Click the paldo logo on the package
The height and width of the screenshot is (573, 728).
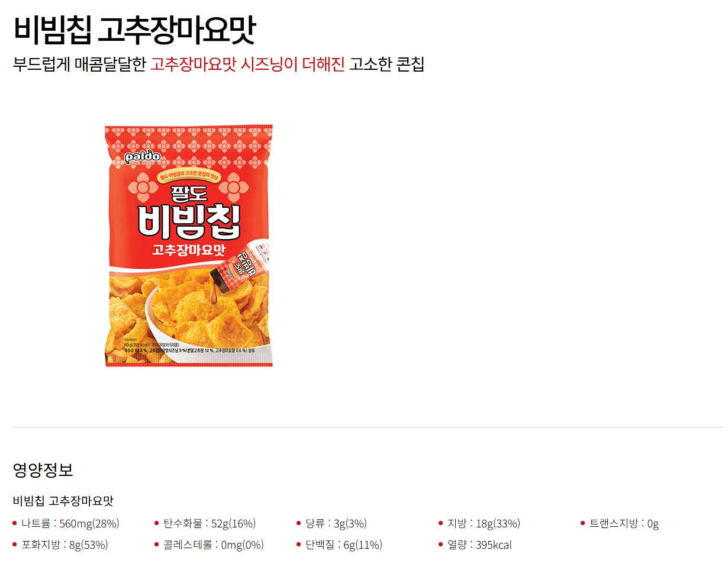click(143, 157)
